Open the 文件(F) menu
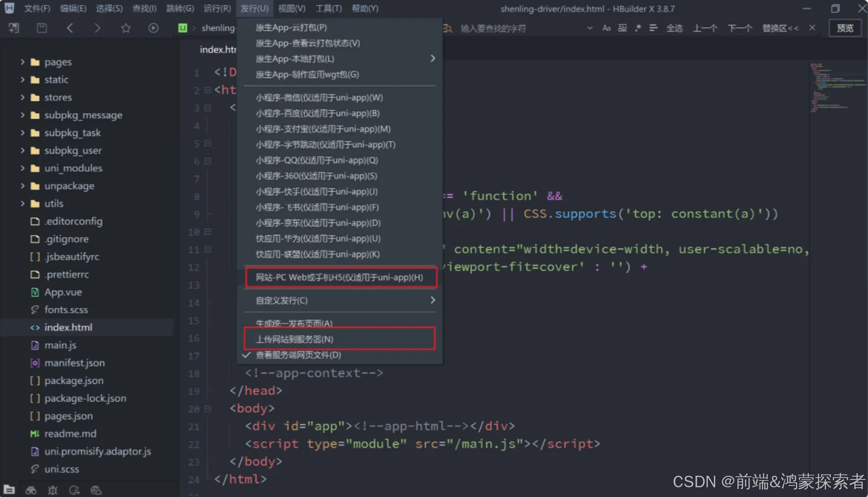This screenshot has width=868, height=497. (37, 8)
